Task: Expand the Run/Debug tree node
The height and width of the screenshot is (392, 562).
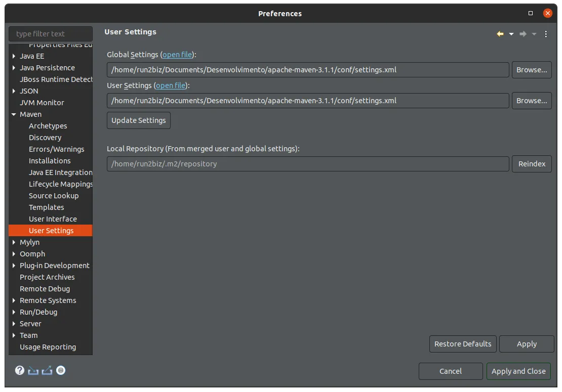Action: (14, 312)
